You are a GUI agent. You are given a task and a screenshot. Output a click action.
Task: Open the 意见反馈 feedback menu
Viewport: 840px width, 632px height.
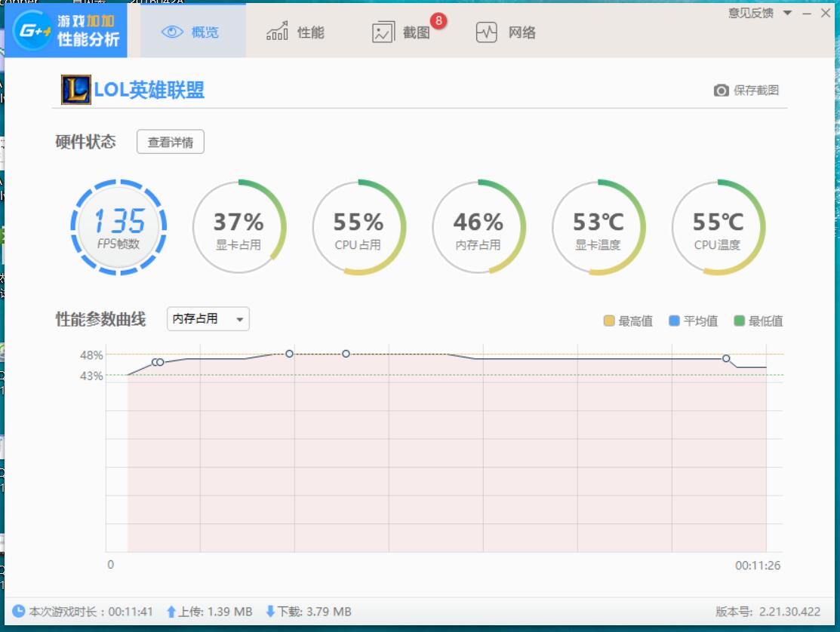750,13
